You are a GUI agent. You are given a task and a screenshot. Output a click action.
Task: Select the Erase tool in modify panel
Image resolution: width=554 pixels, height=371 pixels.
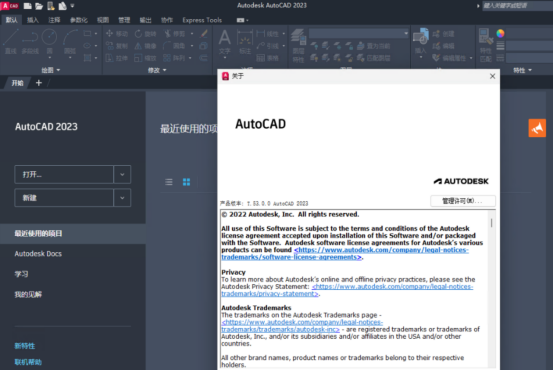coord(204,34)
